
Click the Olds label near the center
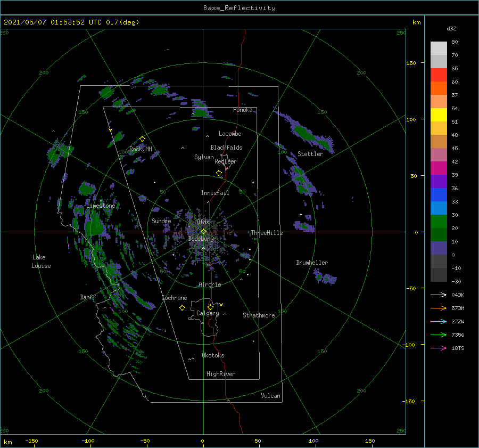point(203,222)
